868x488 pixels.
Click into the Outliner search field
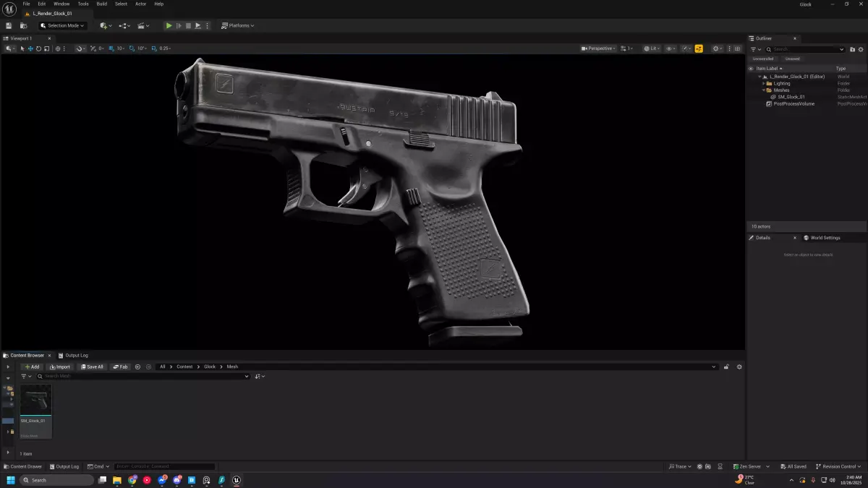805,49
